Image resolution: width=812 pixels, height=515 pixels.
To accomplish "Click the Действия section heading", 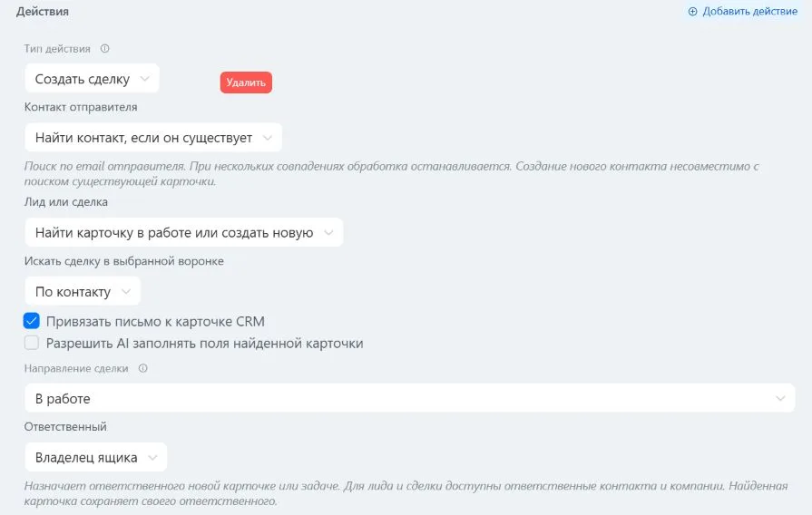I will tap(43, 12).
